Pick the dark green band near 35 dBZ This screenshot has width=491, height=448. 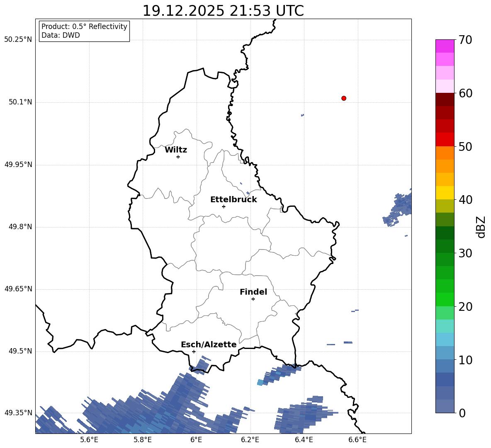click(445, 233)
